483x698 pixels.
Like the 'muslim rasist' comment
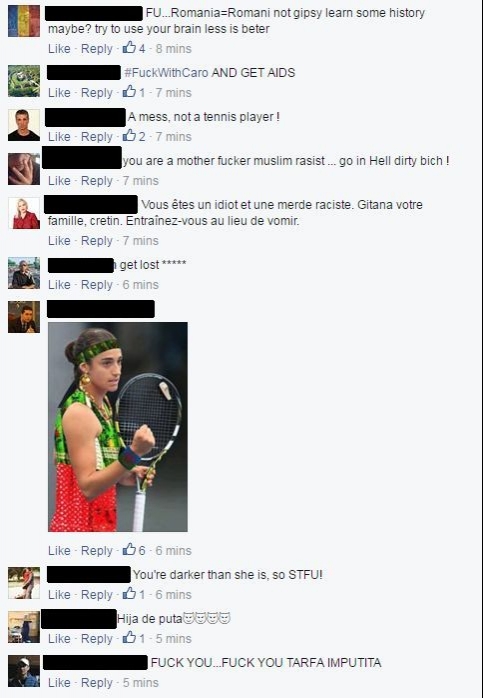point(59,181)
